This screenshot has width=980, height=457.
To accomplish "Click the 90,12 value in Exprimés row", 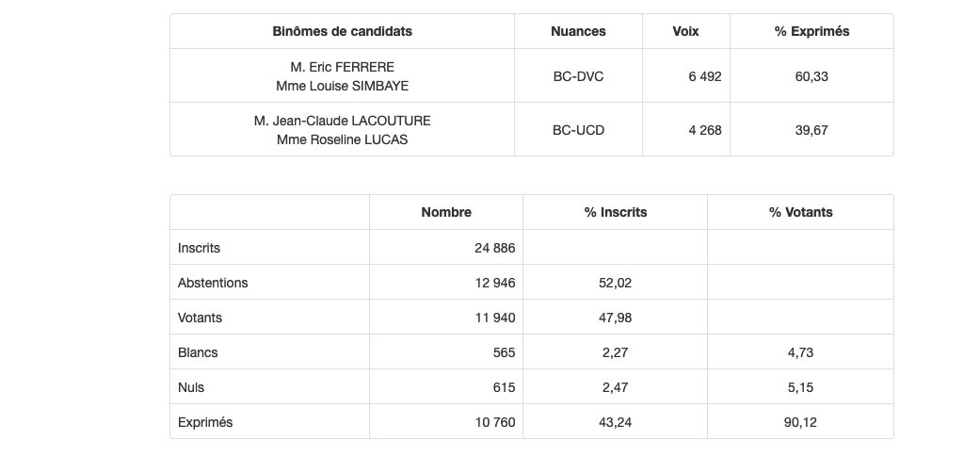I will tap(799, 422).
